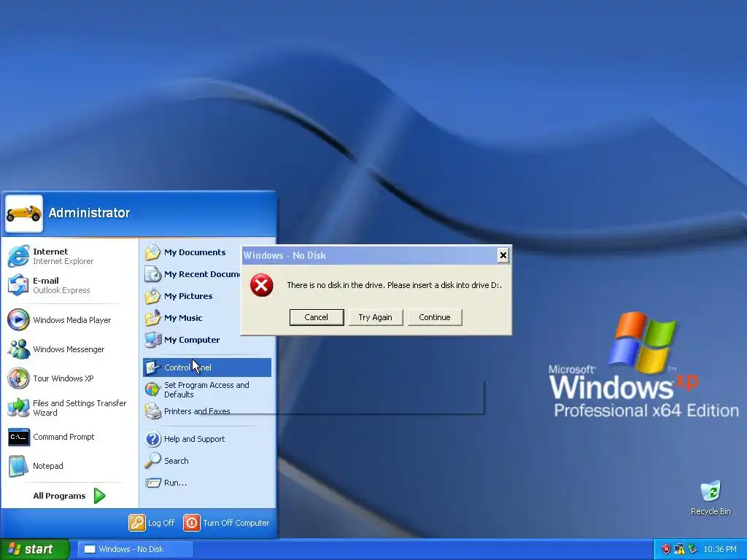Click the green start button
This screenshot has height=560, width=747.
(34, 549)
